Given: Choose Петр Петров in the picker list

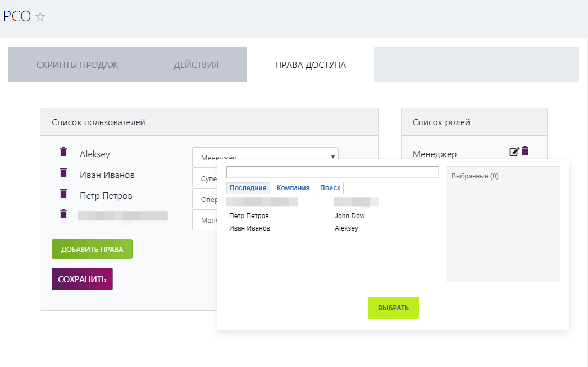Looking at the screenshot, I should [x=249, y=216].
